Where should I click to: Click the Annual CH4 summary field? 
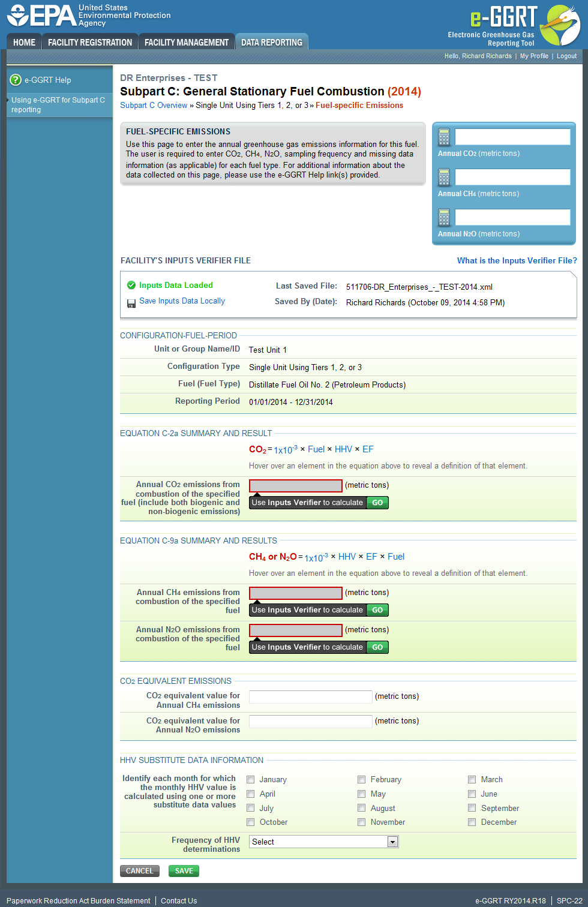[x=512, y=177]
